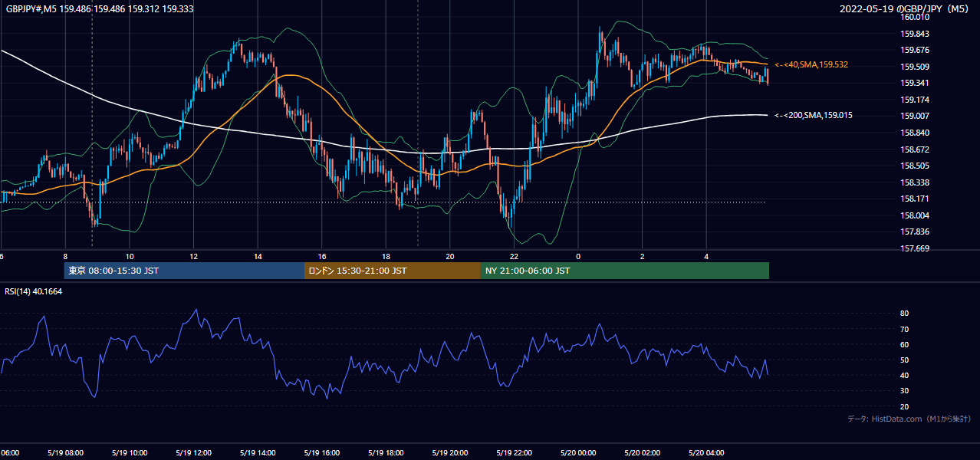This screenshot has height=460, width=980.
Task: Click the 5/20 02:00 date label
Action: pyautogui.click(x=642, y=453)
